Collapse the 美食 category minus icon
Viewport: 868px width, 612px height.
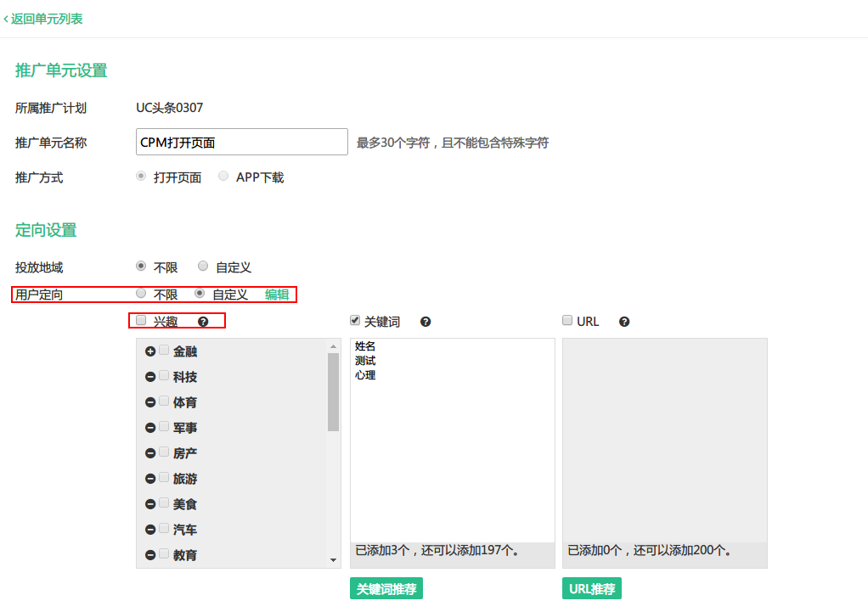pos(150,504)
